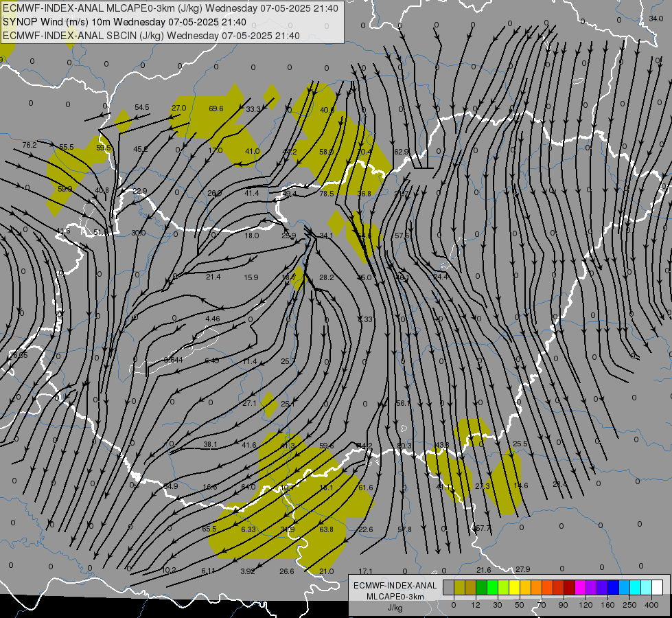Click the dark green legend swatch right of 12
672x618 pixels.
[x=482, y=587]
